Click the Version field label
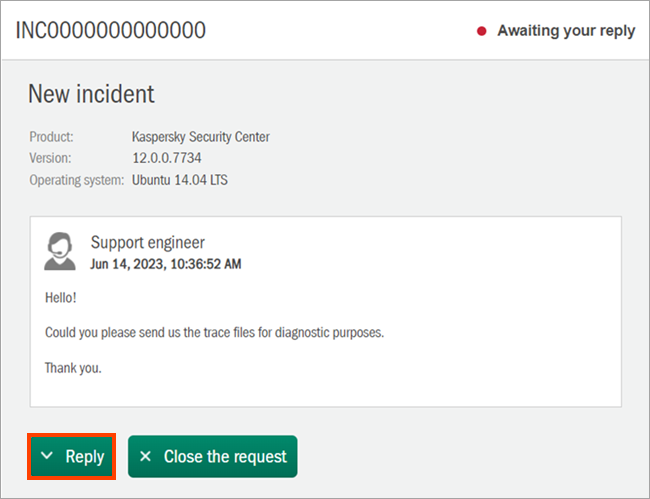The height and width of the screenshot is (499, 650). click(50, 158)
